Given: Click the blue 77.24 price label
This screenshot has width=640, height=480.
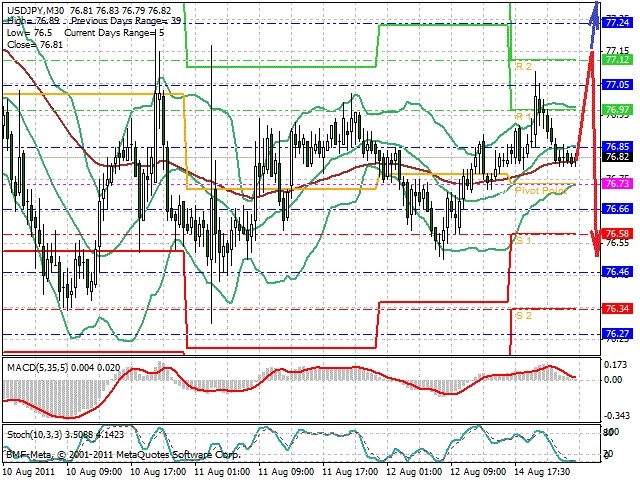Looking at the screenshot, I should pyautogui.click(x=618, y=22).
